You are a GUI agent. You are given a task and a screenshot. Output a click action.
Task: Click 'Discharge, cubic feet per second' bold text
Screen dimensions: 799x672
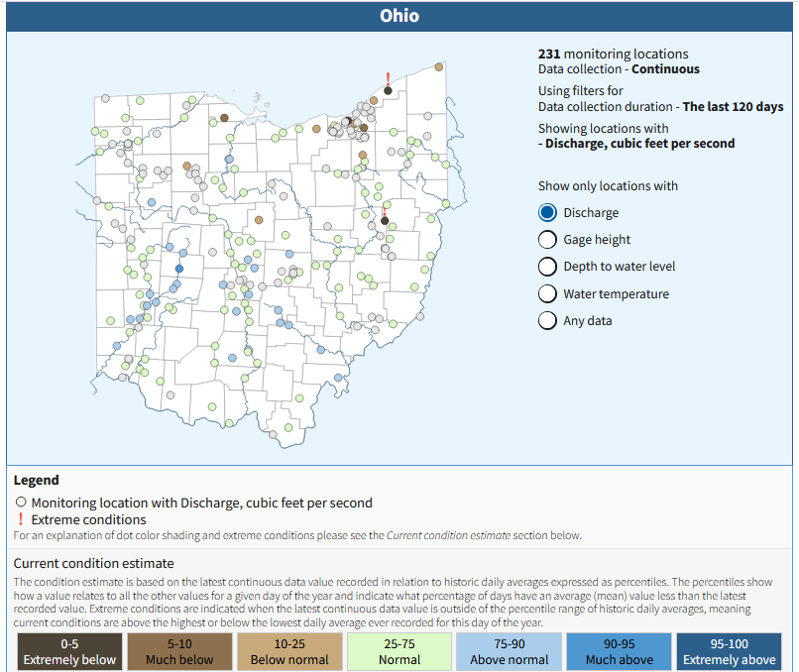tap(640, 143)
